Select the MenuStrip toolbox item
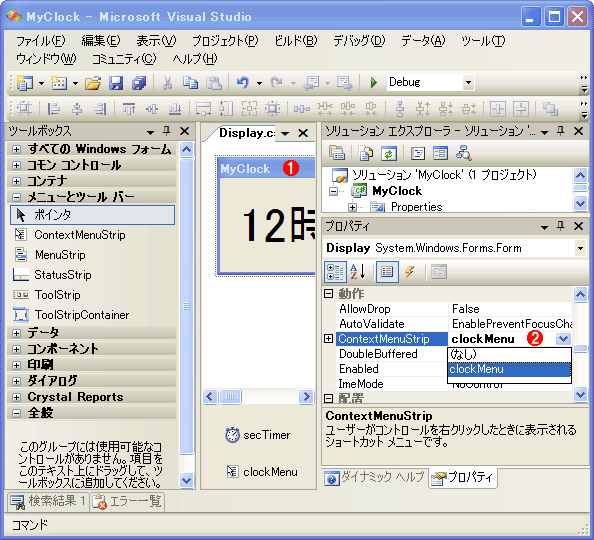 [92, 255]
